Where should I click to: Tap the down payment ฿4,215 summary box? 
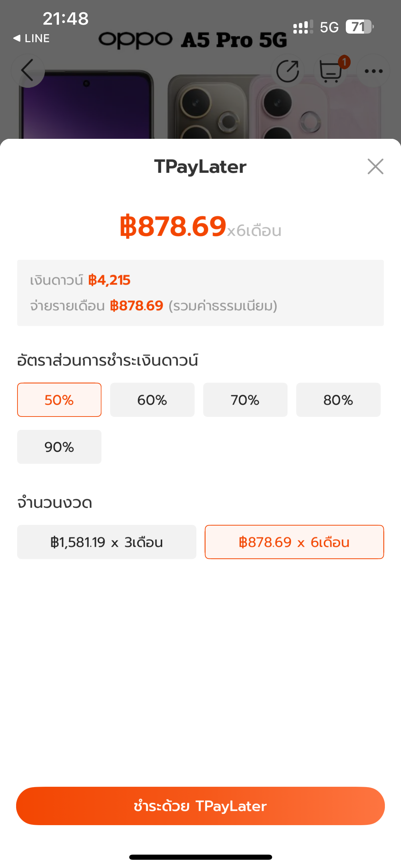pos(200,293)
